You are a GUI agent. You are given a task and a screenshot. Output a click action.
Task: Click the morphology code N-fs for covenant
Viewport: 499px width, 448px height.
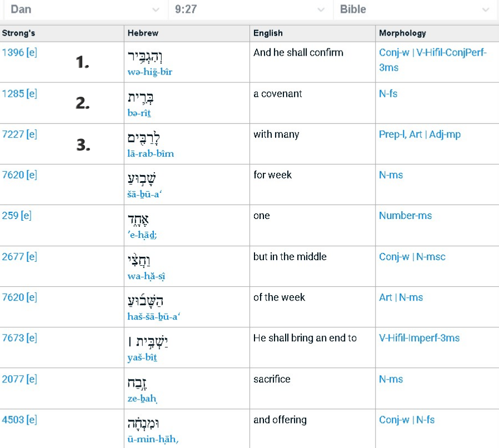(387, 93)
